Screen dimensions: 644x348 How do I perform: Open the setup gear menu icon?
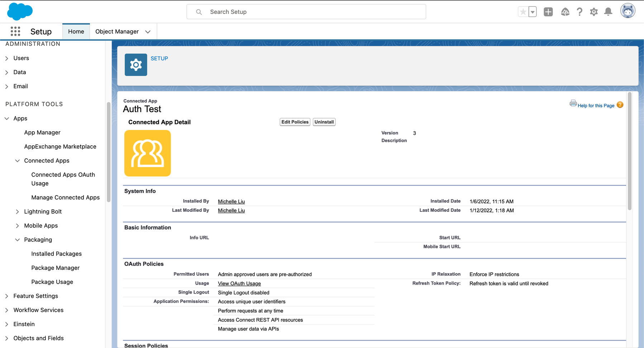[x=594, y=12]
